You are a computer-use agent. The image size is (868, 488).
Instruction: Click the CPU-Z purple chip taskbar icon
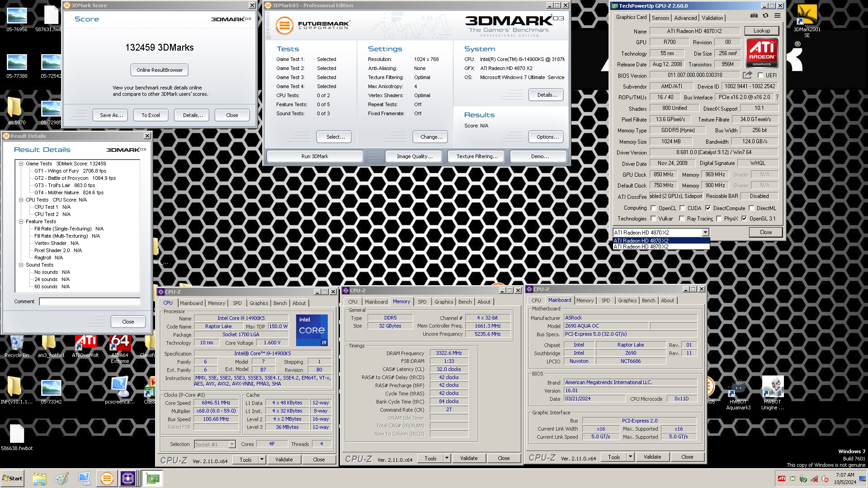click(128, 479)
